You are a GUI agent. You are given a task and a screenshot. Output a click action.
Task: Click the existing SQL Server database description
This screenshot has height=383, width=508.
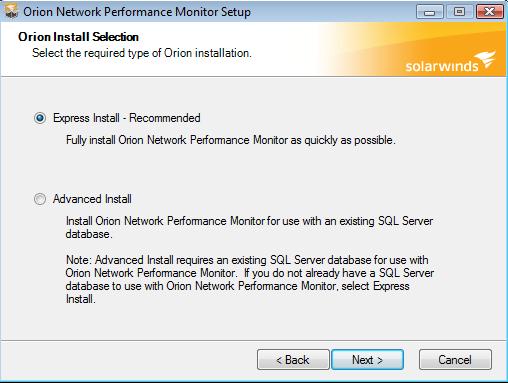click(249, 227)
